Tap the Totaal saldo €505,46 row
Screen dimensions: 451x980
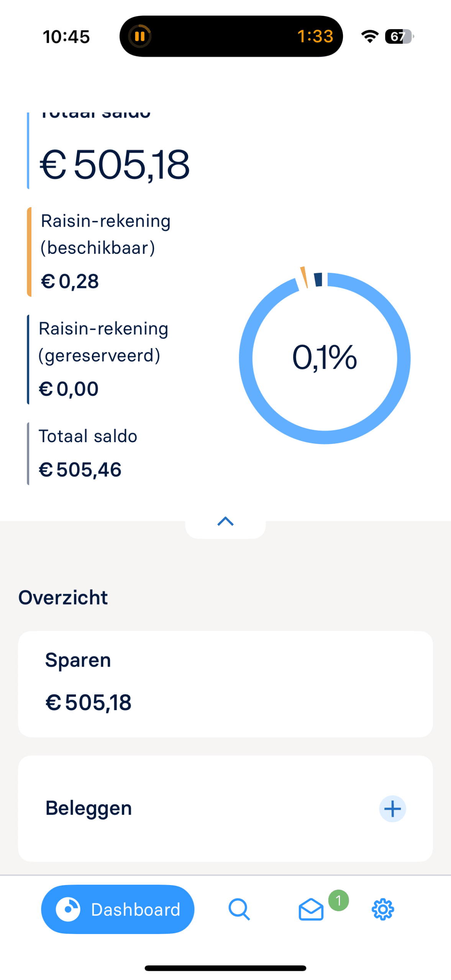point(88,453)
